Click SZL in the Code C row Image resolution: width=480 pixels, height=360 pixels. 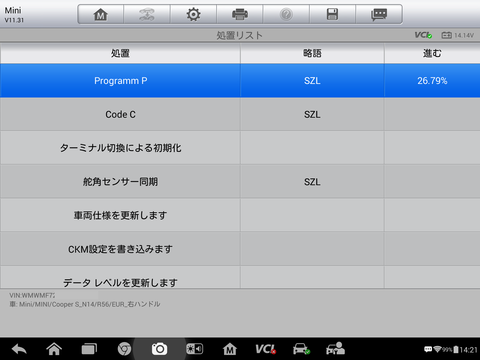pos(312,115)
